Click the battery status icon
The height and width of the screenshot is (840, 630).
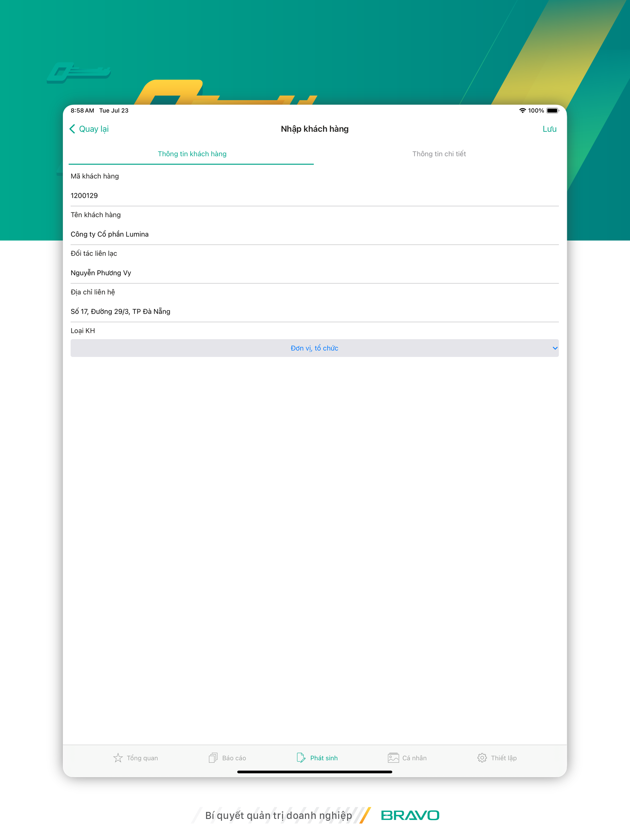(x=552, y=110)
